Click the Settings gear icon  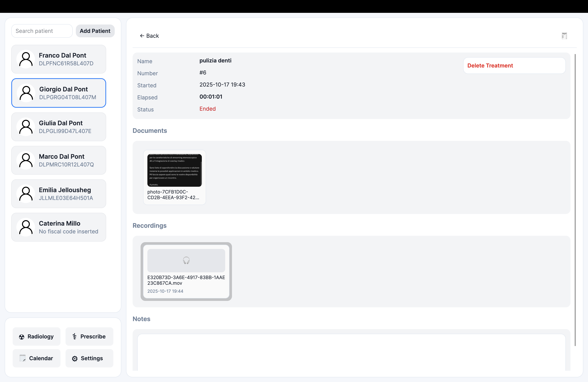[75, 358]
